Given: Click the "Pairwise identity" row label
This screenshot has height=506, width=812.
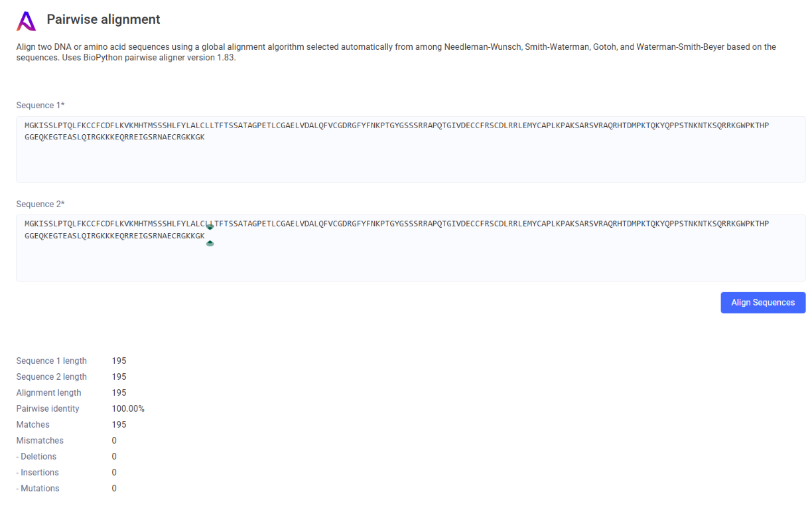Looking at the screenshot, I should coord(48,408).
